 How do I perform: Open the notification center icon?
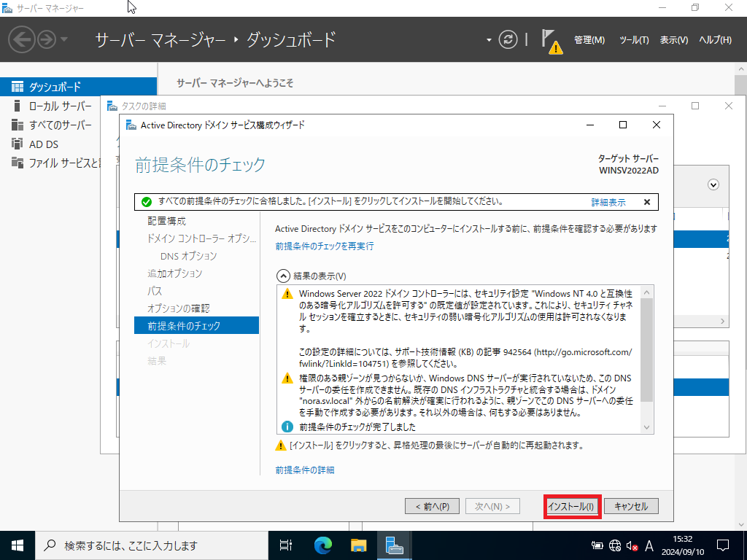tap(723, 545)
